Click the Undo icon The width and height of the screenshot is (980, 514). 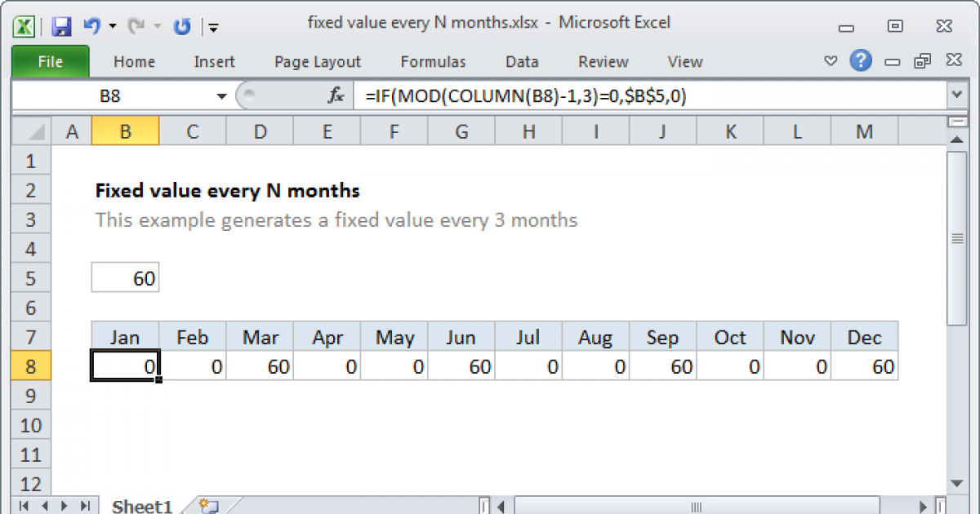tap(91, 25)
